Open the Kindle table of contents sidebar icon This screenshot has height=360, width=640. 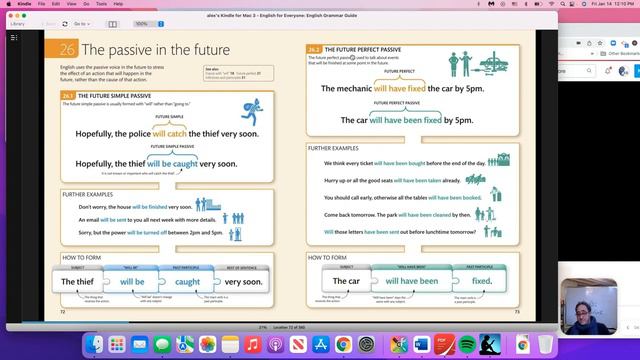pyautogui.click(x=14, y=38)
